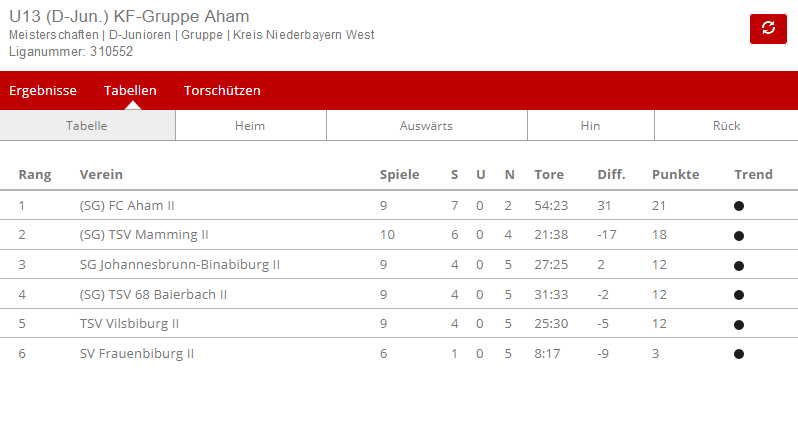Viewport: 798px width, 422px height.
Task: Open the Ergebnisse tab
Action: (43, 91)
